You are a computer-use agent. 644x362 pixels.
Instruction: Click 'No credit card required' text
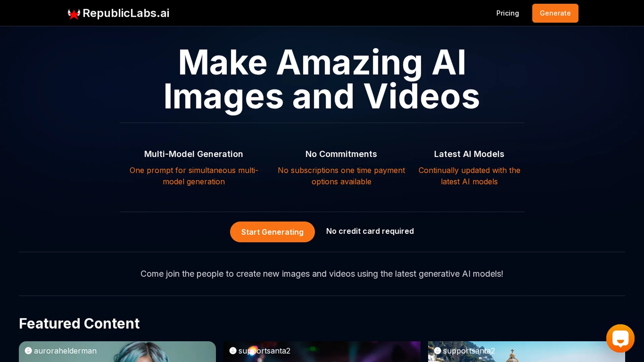tap(370, 231)
